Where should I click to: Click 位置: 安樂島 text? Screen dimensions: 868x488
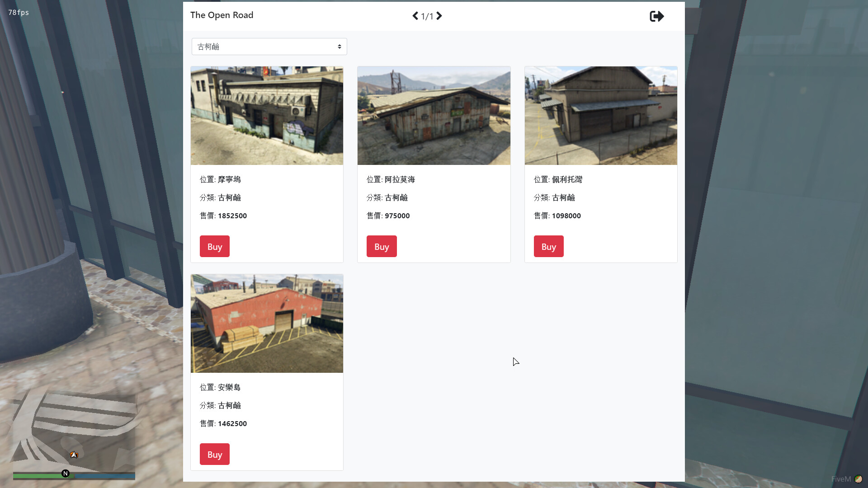click(220, 387)
